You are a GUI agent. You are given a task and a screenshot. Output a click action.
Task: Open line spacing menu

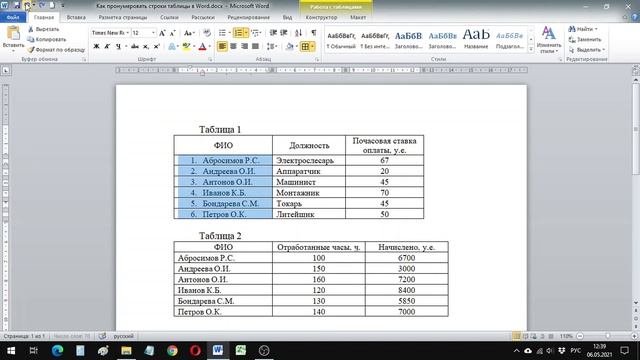271,46
